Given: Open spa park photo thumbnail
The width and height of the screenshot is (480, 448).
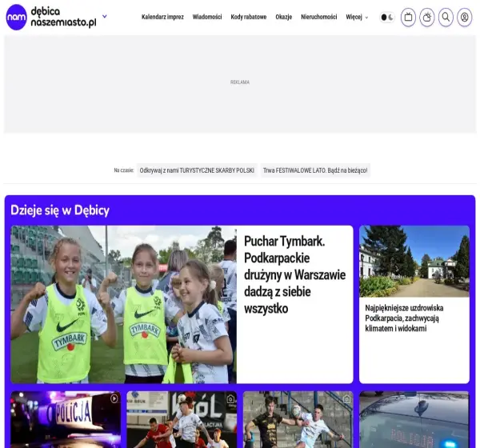Looking at the screenshot, I should click(x=414, y=262).
